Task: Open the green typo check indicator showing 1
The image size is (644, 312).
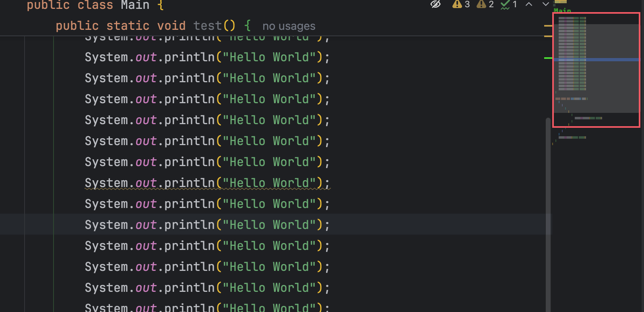Action: point(509,5)
